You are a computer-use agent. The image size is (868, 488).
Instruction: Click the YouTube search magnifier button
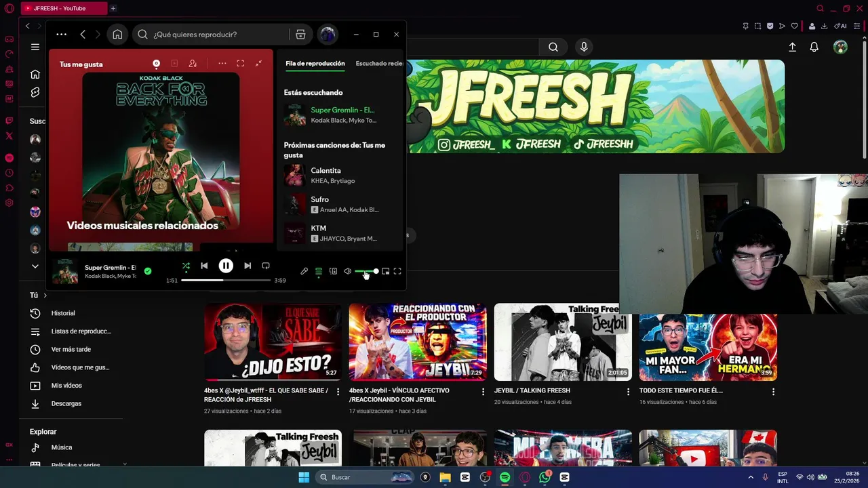553,47
